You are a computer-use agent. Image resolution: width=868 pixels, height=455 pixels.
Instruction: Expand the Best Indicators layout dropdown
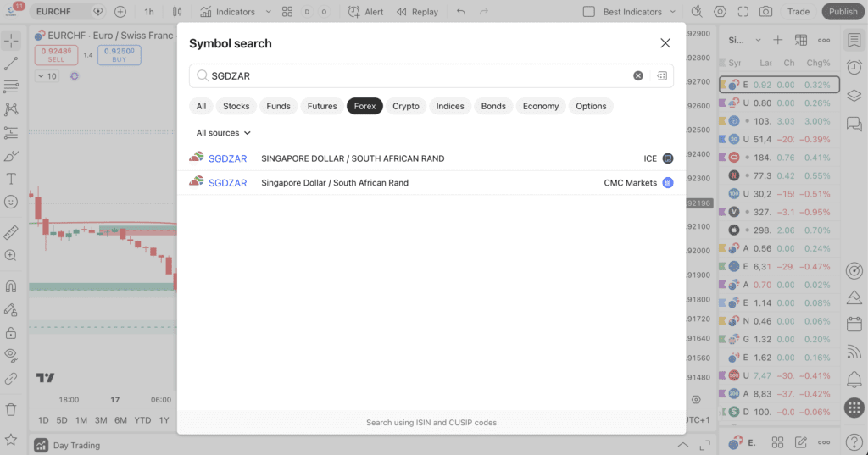(x=672, y=12)
